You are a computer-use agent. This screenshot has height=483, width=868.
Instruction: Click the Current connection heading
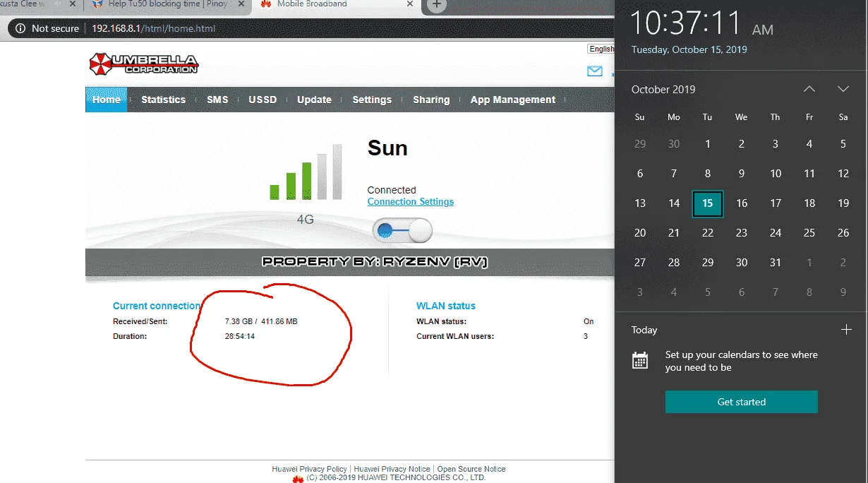157,306
